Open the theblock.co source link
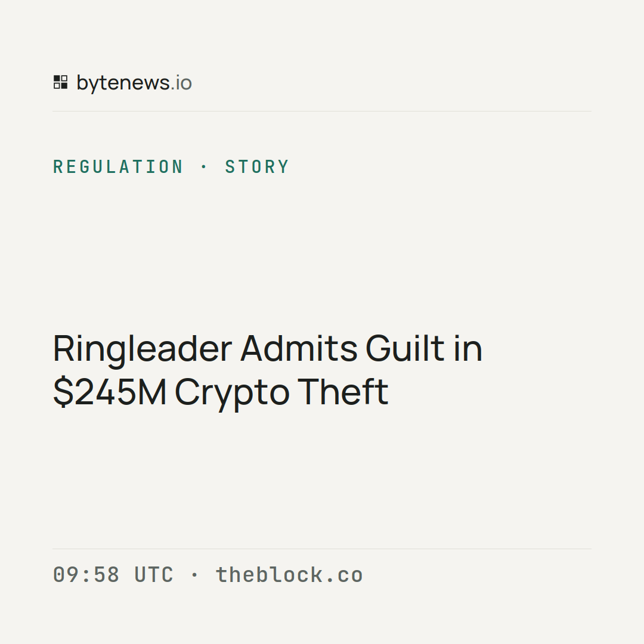Image resolution: width=644 pixels, height=644 pixels. [x=289, y=575]
